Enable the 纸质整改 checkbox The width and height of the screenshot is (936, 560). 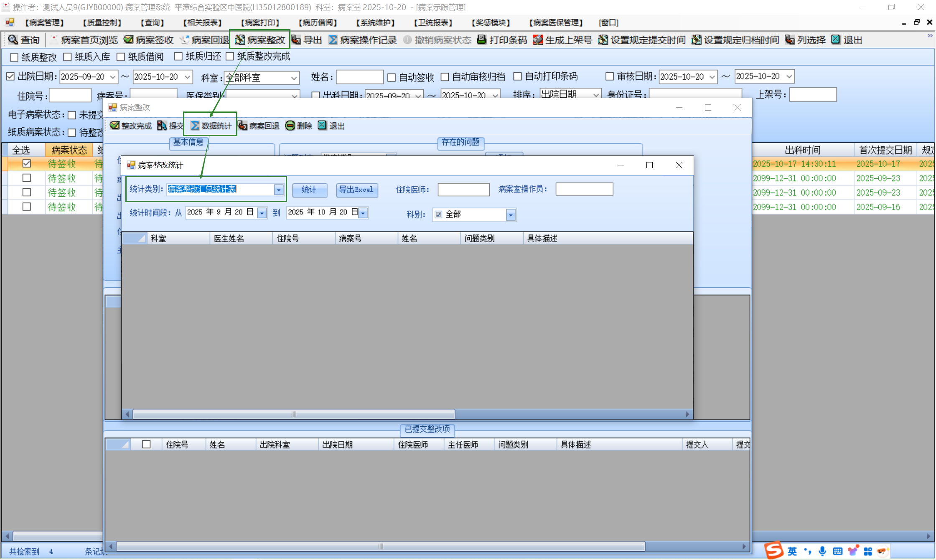point(14,57)
